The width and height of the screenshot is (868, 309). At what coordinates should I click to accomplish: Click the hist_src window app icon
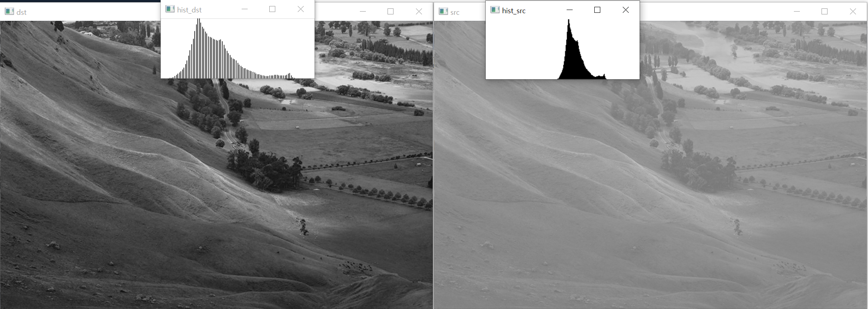click(495, 10)
